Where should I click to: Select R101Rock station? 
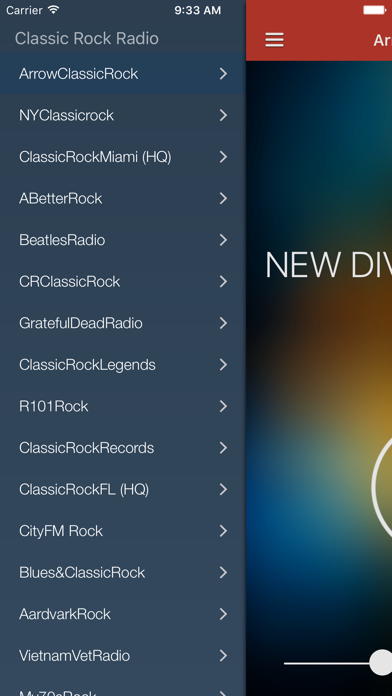coord(123,406)
